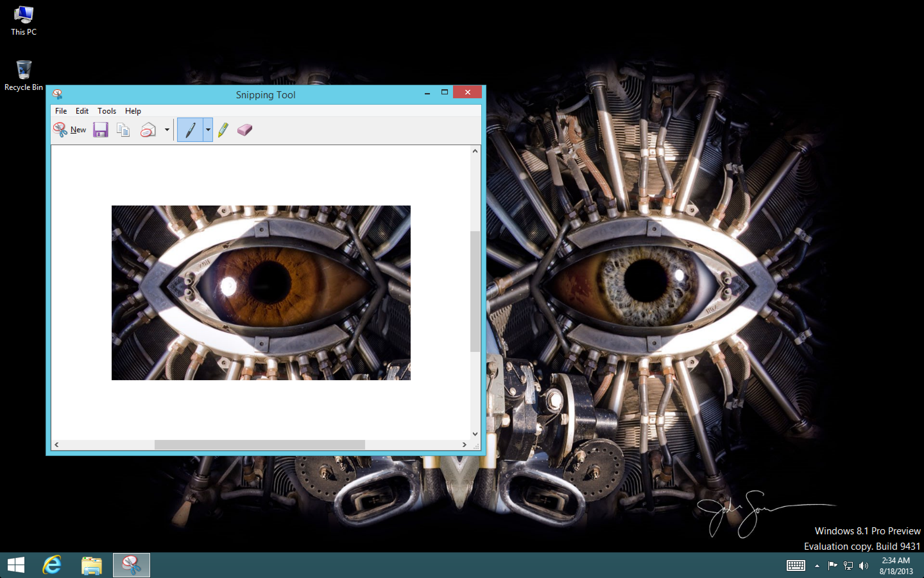Click the vertical scrollbar up arrow

click(475, 151)
